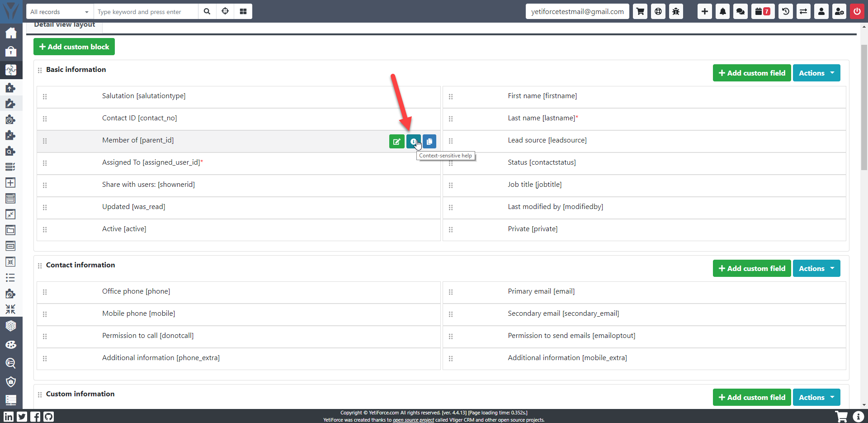868x423 pixels.
Task: Add custom field to Basic information
Action: (752, 73)
